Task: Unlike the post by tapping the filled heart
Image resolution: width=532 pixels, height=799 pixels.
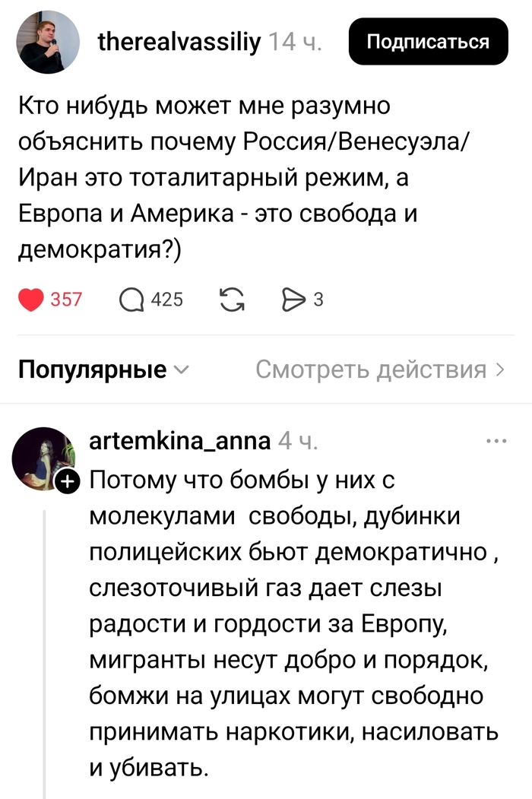Action: 30,299
